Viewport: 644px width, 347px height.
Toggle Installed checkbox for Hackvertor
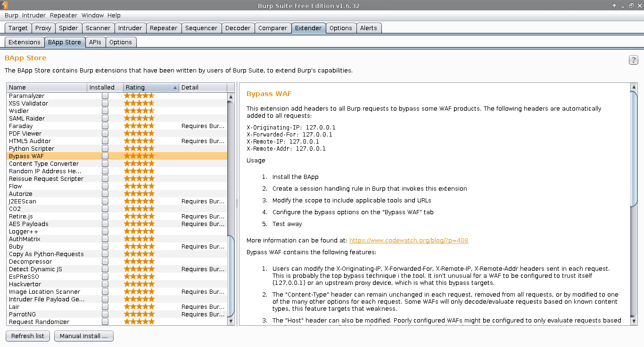coord(105,284)
